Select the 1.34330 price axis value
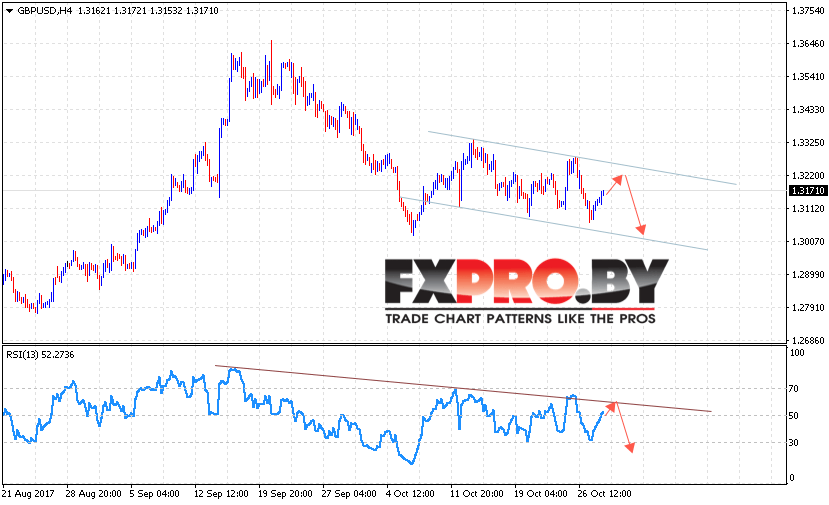The image size is (829, 505). coord(807,109)
